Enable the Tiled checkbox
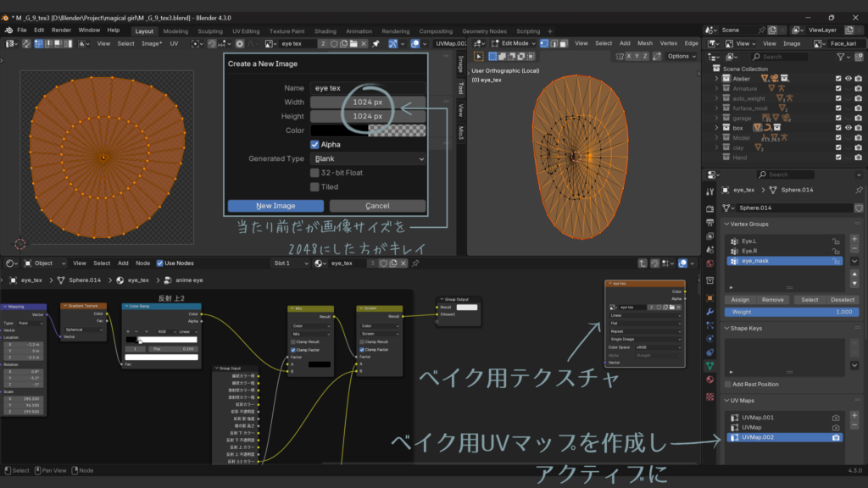 (x=315, y=186)
